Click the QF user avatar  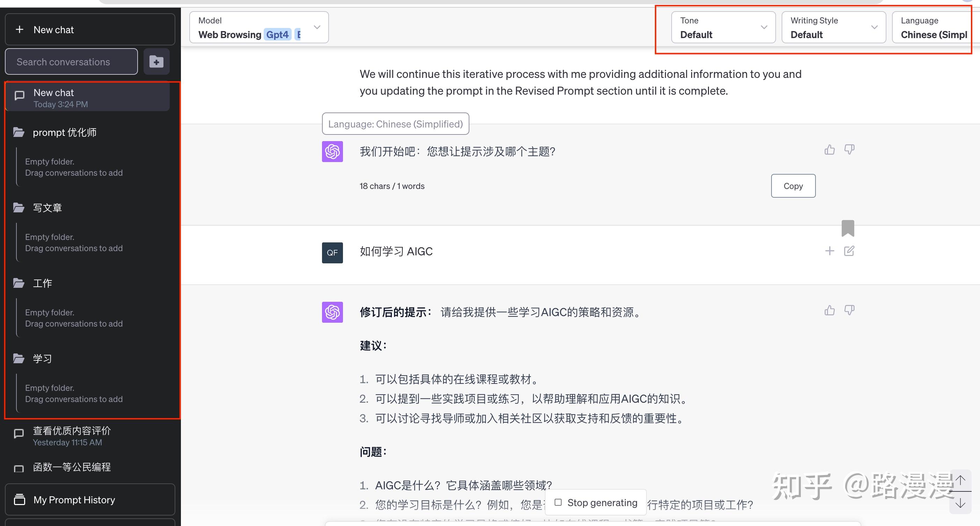click(x=332, y=253)
